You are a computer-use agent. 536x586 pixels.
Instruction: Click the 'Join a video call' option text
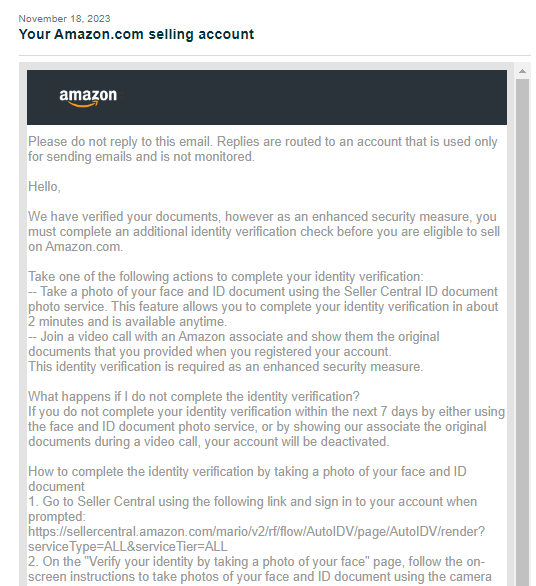[x=234, y=344]
